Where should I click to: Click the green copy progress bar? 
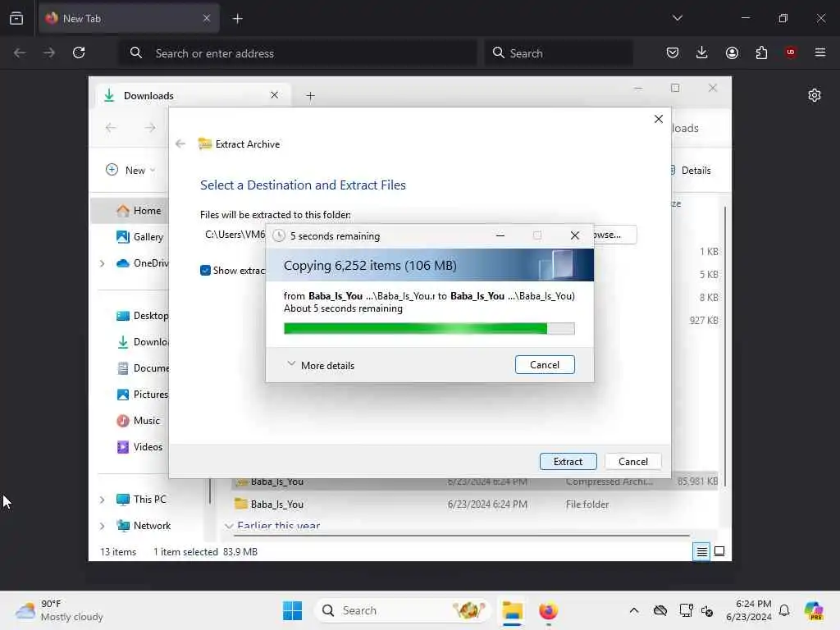coord(429,328)
